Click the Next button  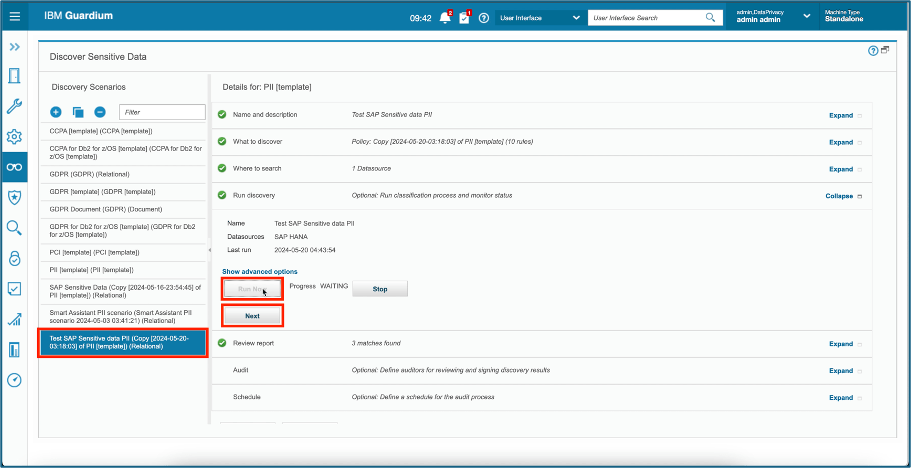pyautogui.click(x=252, y=316)
